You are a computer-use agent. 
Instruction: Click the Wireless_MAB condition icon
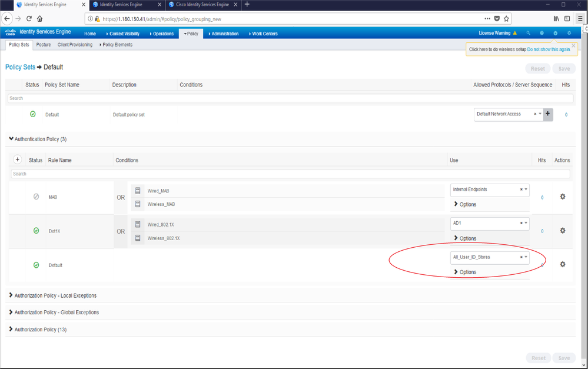(138, 204)
